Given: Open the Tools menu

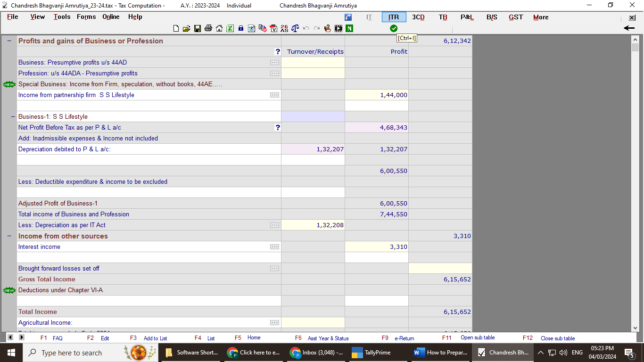Looking at the screenshot, I should (62, 17).
